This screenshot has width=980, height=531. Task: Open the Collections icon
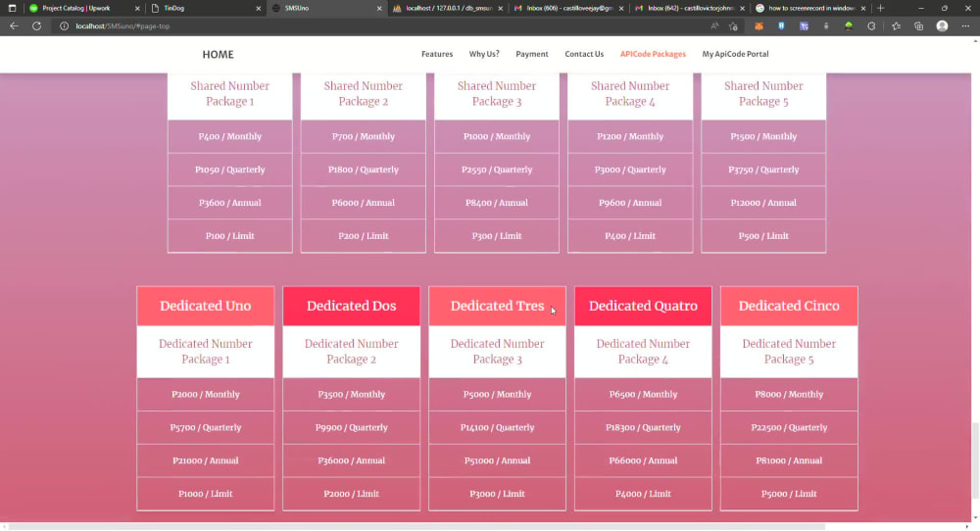(919, 26)
